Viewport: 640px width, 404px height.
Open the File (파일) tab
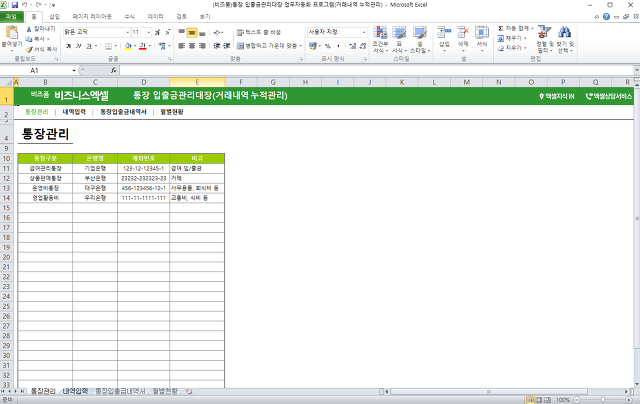point(11,17)
